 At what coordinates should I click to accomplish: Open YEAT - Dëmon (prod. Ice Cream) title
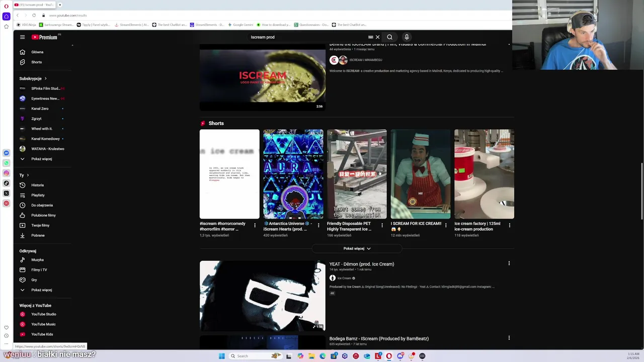coord(362,264)
